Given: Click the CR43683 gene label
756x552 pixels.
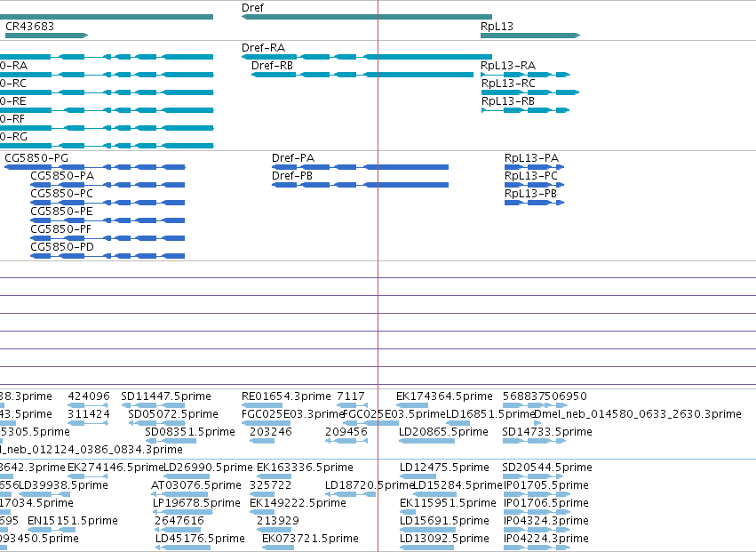Looking at the screenshot, I should tap(29, 26).
